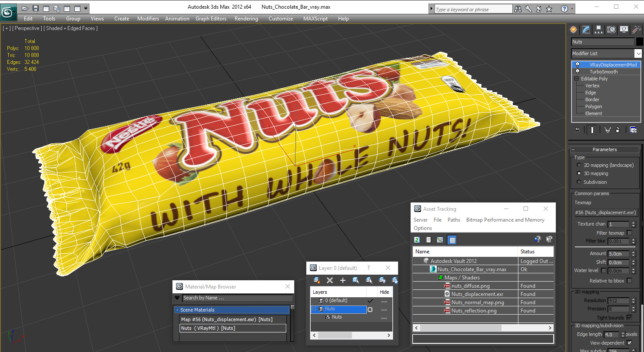Enable Relative to bbox checkbox

coord(629,281)
